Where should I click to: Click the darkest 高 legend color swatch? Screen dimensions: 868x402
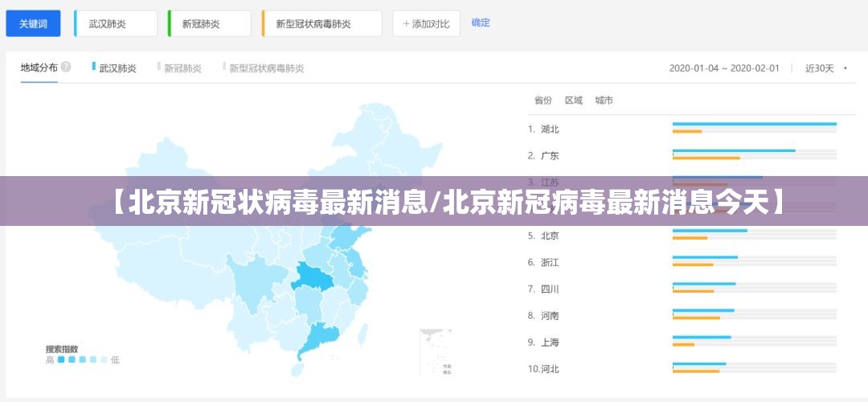[x=61, y=360]
